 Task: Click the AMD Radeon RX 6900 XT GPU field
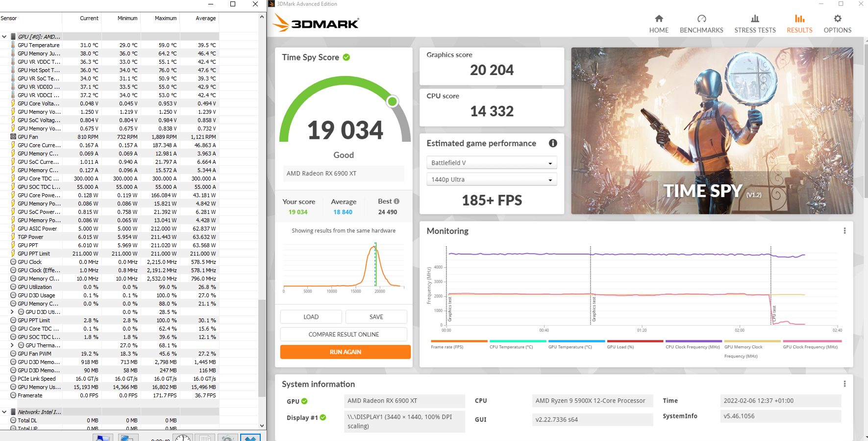(x=404, y=401)
